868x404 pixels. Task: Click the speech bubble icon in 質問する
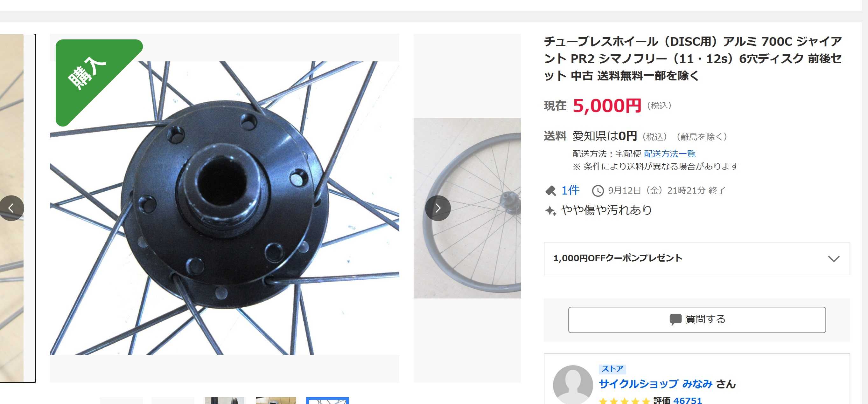[675, 319]
